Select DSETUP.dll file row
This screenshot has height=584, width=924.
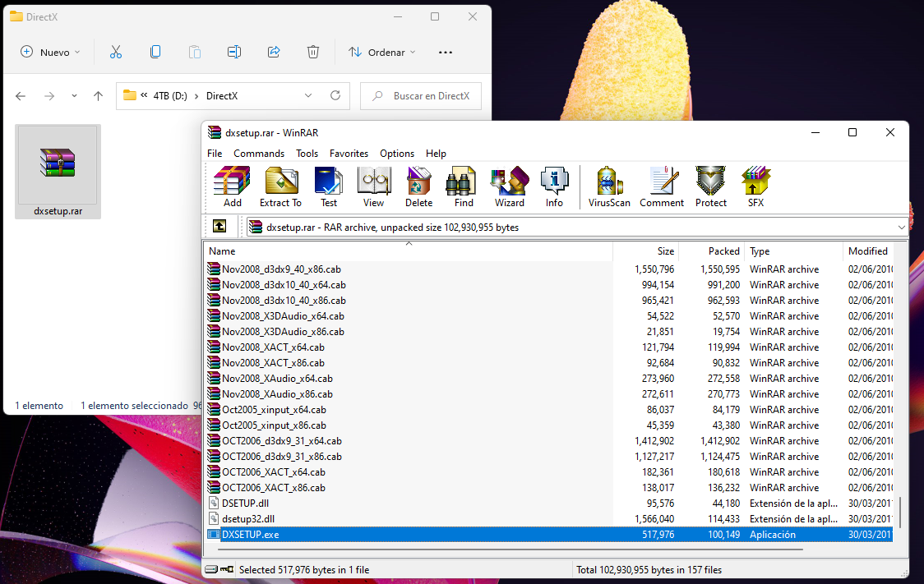click(x=548, y=504)
